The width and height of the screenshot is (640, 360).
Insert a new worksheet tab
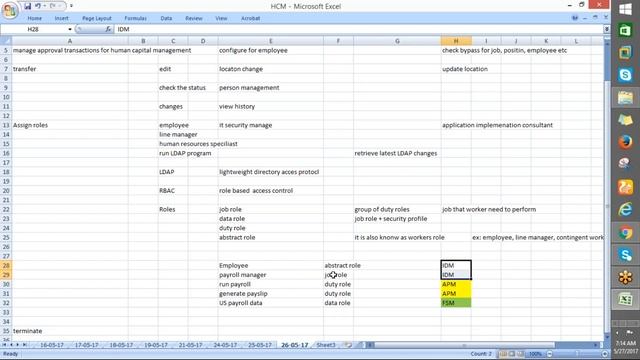pos(348,345)
